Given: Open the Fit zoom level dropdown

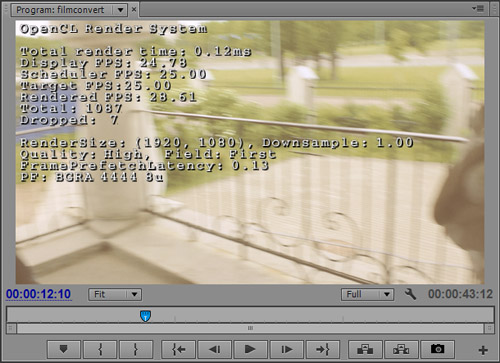Looking at the screenshot, I should [115, 294].
